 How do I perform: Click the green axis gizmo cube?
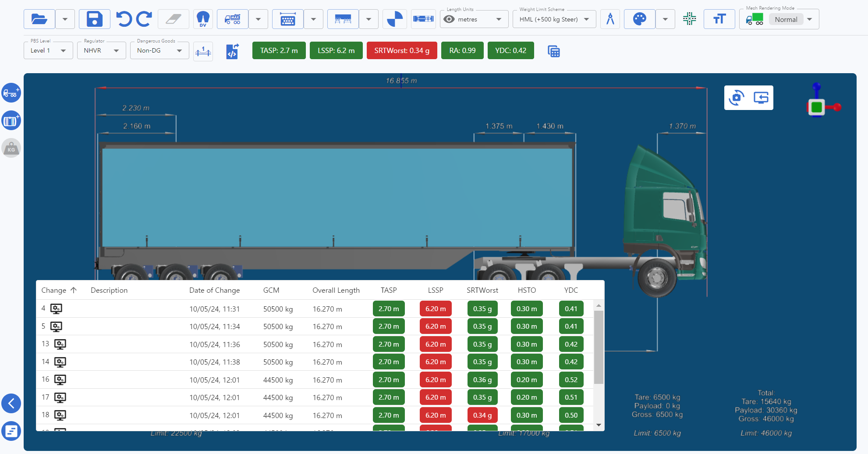tap(816, 107)
